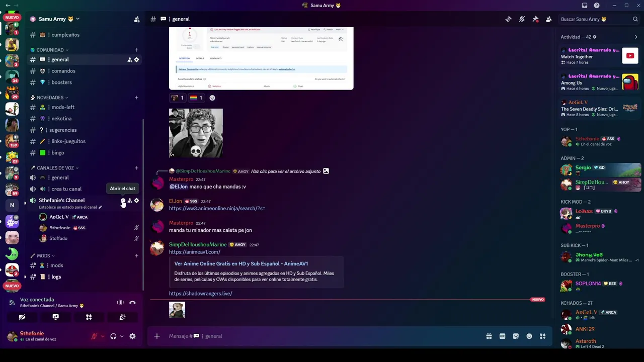This screenshot has width=644, height=362.
Task: Collapse the NOVEDADES category
Action: [x=49, y=98]
